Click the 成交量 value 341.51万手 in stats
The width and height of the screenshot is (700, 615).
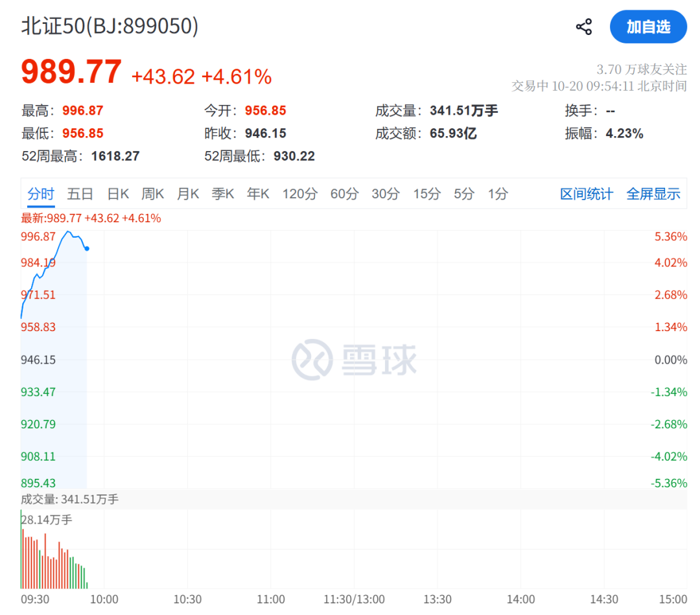click(464, 110)
